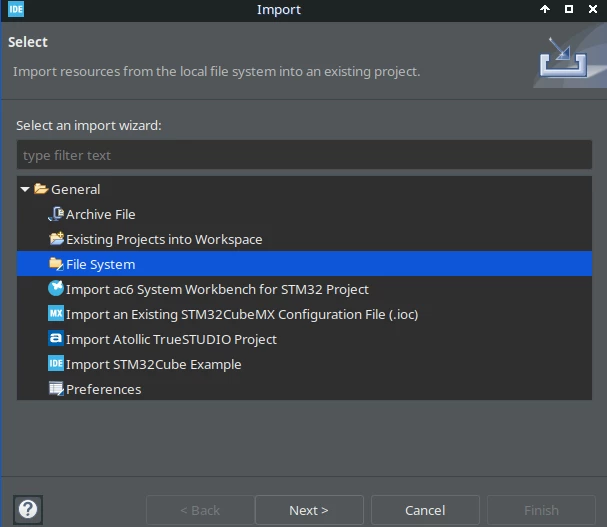Select the Preferences import entry
The height and width of the screenshot is (527, 607).
coord(104,390)
